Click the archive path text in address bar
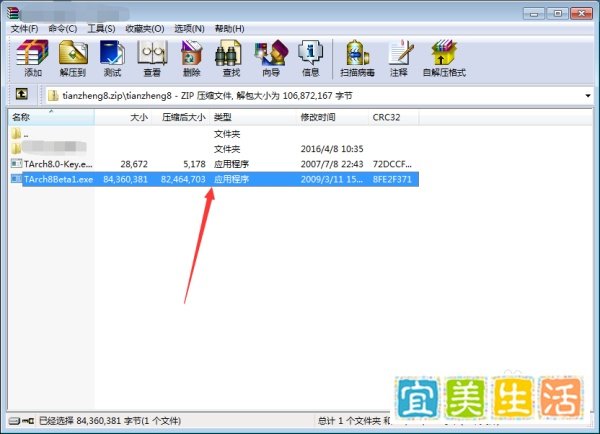This screenshot has width=600, height=434. pos(207,96)
